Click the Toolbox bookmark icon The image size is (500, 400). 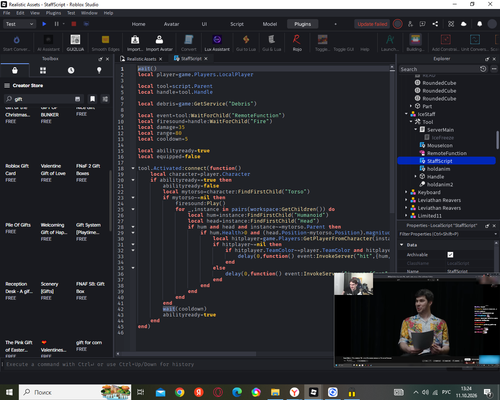[x=92, y=99]
